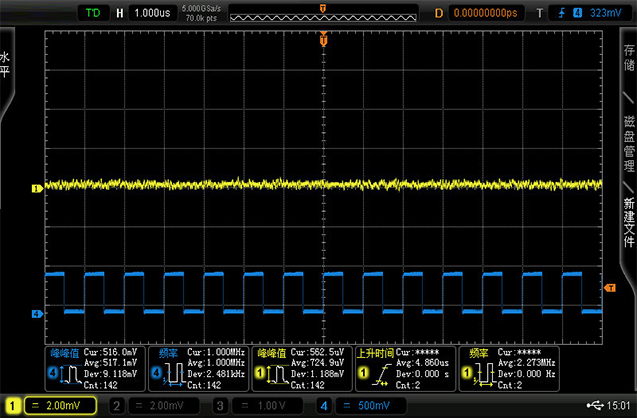This screenshot has width=637, height=418.
Task: Open the 新建文件 new file tab
Action: 629,222
